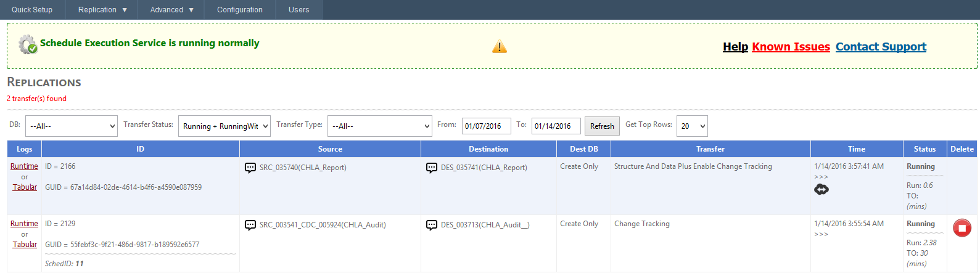980x273 pixels.
Task: Open the Runtime log for ID 2166
Action: [24, 166]
